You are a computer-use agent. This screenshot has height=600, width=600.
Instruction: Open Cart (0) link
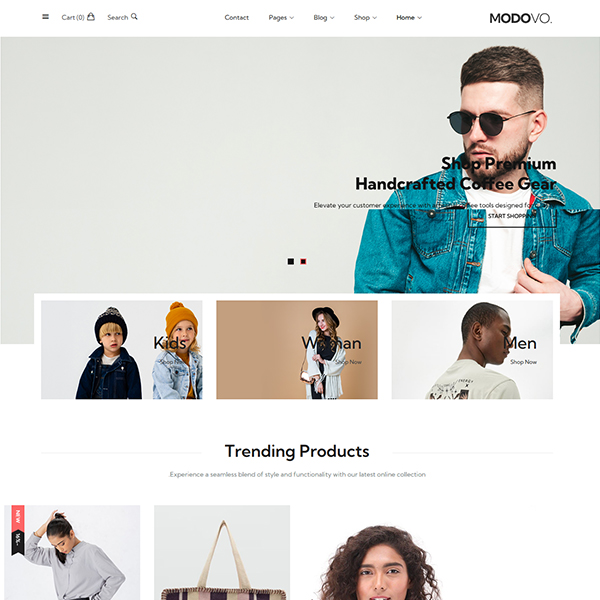pyautogui.click(x=73, y=18)
